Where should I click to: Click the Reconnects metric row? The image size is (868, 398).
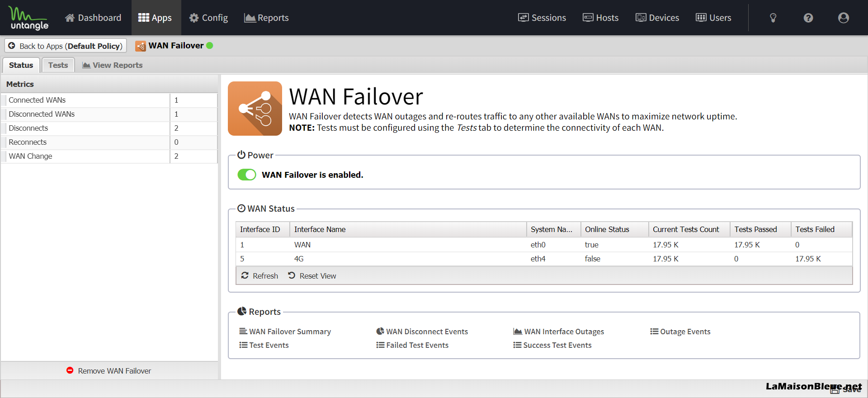pyautogui.click(x=109, y=142)
